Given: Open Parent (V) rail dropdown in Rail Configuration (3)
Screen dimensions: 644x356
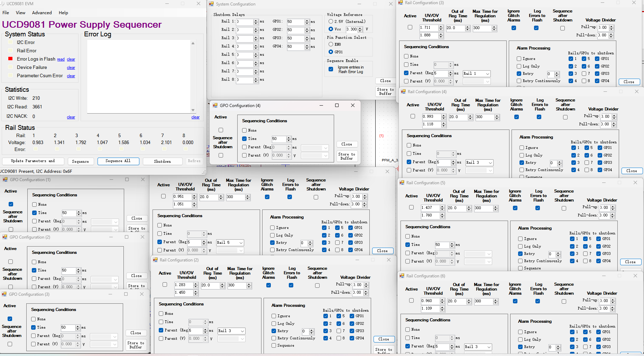Looking at the screenshot, I should click(x=477, y=82).
